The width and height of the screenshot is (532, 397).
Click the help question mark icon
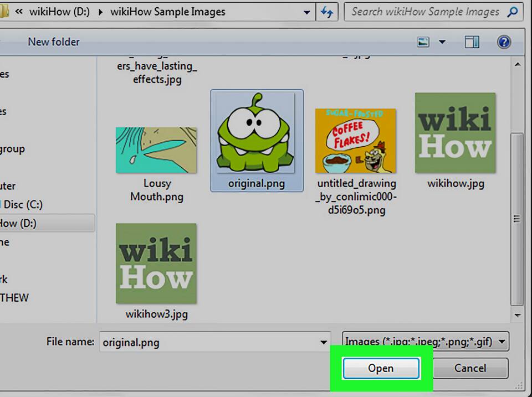pyautogui.click(x=503, y=42)
